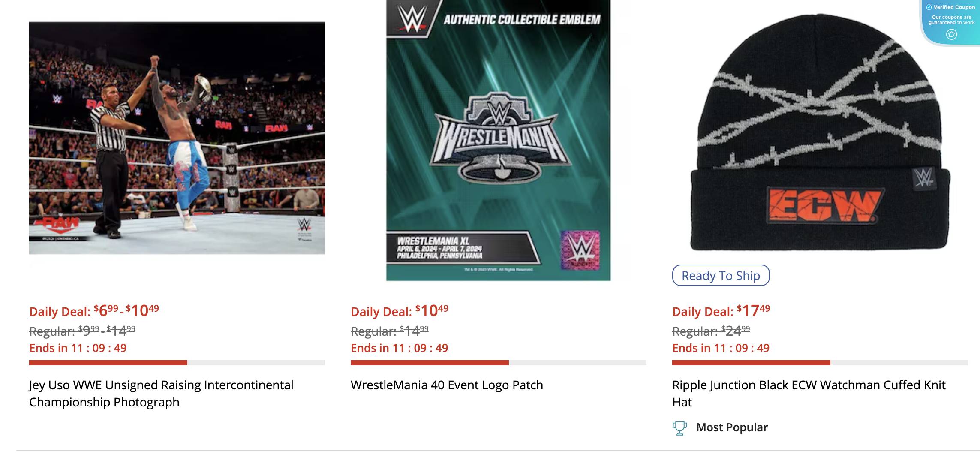Click the Most Popular label
This screenshot has height=463, width=980.
[x=732, y=427]
